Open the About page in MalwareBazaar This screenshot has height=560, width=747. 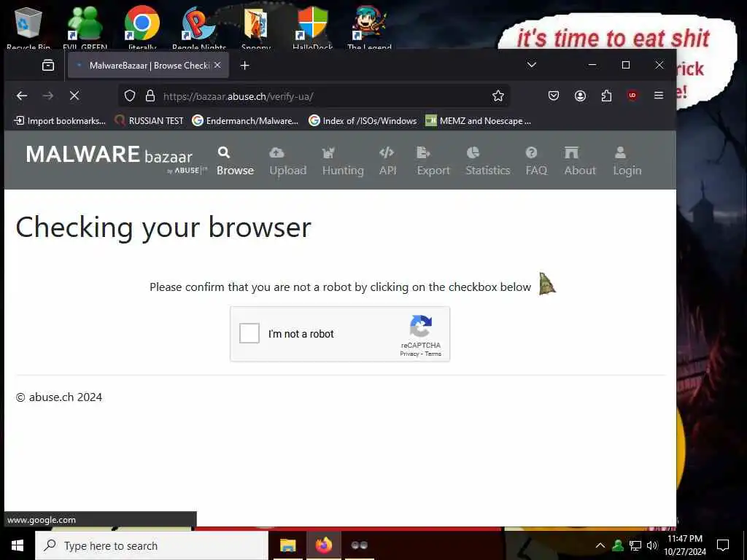[x=580, y=162]
